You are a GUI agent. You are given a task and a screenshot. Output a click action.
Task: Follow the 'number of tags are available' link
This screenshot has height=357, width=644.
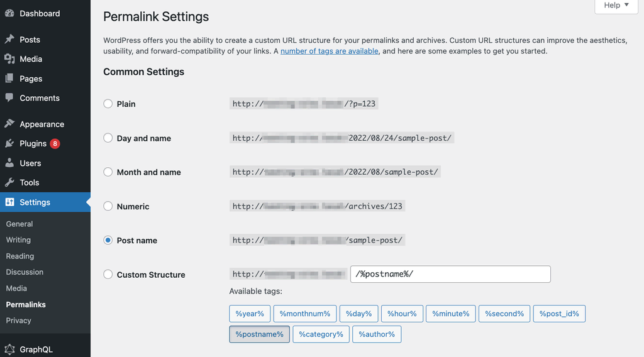point(330,51)
